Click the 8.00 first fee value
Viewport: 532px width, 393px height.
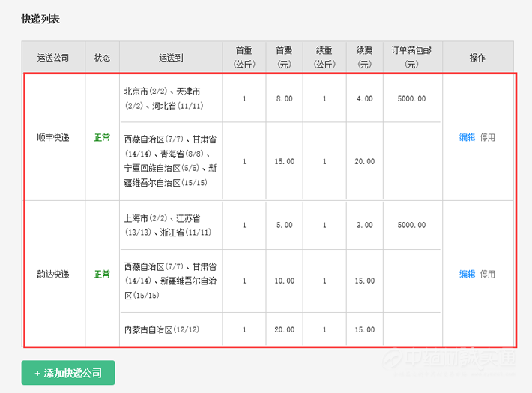coord(284,98)
